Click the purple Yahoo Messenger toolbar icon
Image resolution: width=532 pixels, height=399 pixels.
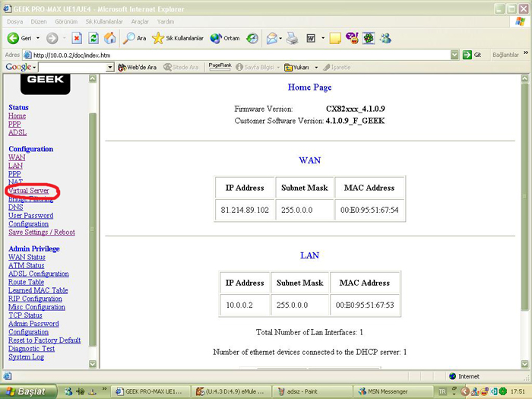coord(352,38)
